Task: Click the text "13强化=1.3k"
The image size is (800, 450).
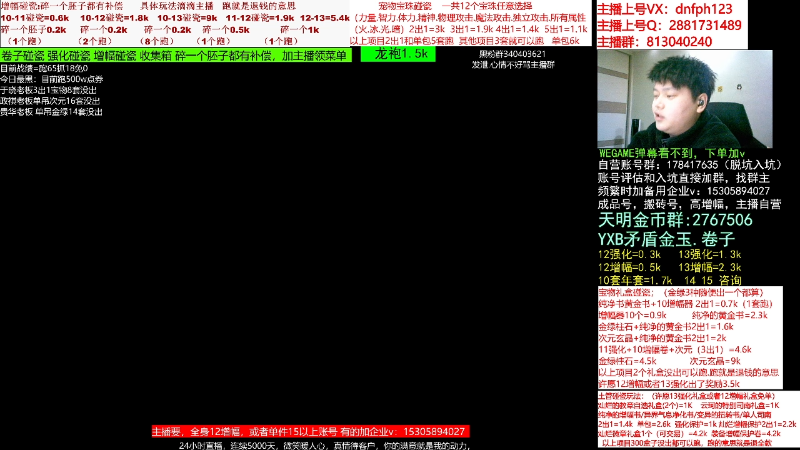Action: [x=710, y=254]
